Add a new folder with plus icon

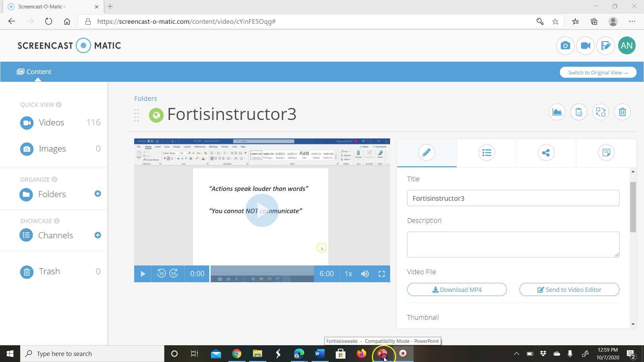(x=98, y=194)
